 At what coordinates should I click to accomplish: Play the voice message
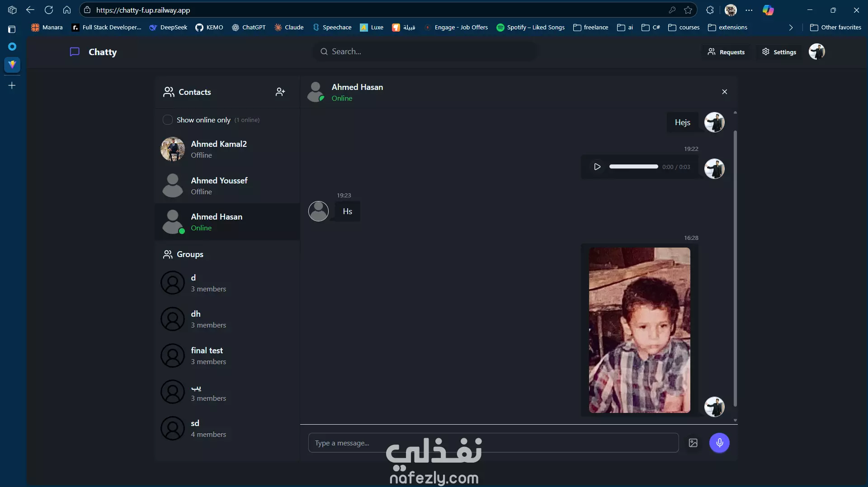(x=597, y=167)
